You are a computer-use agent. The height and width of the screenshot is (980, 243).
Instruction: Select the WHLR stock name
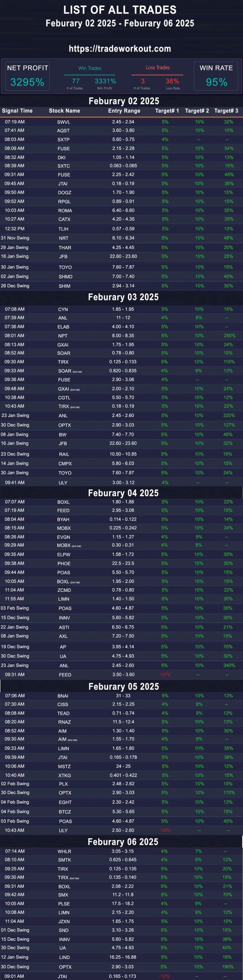(x=64, y=851)
